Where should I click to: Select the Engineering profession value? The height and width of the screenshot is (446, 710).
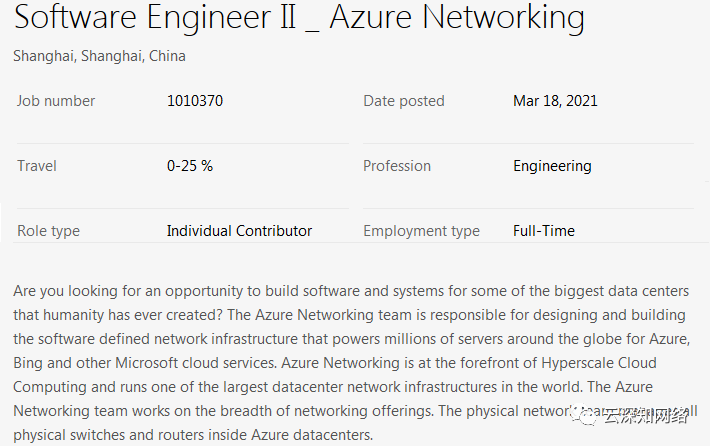(552, 166)
